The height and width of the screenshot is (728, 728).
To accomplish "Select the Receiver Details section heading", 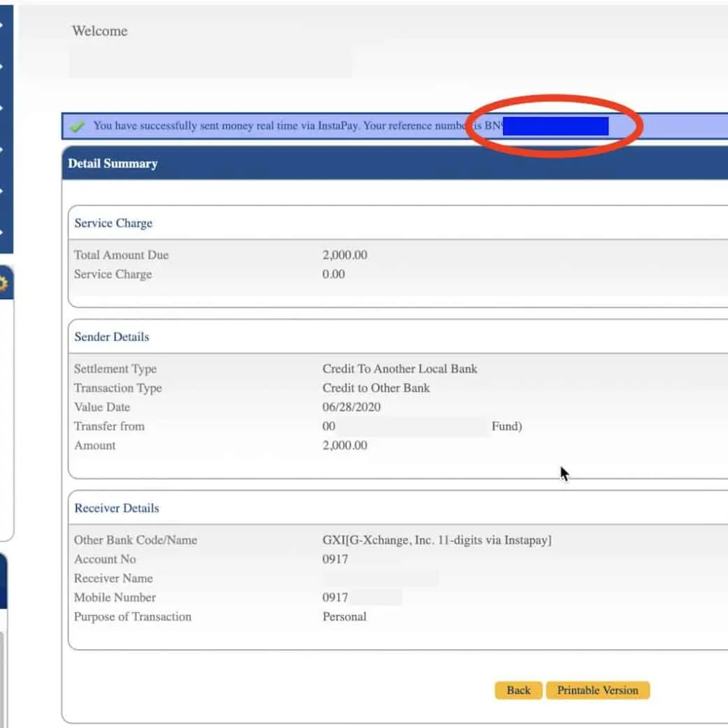I will 117,508.
